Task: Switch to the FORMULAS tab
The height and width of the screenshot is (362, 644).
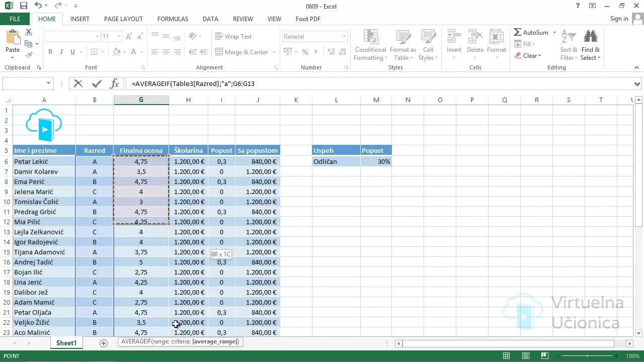Action: pyautogui.click(x=173, y=19)
